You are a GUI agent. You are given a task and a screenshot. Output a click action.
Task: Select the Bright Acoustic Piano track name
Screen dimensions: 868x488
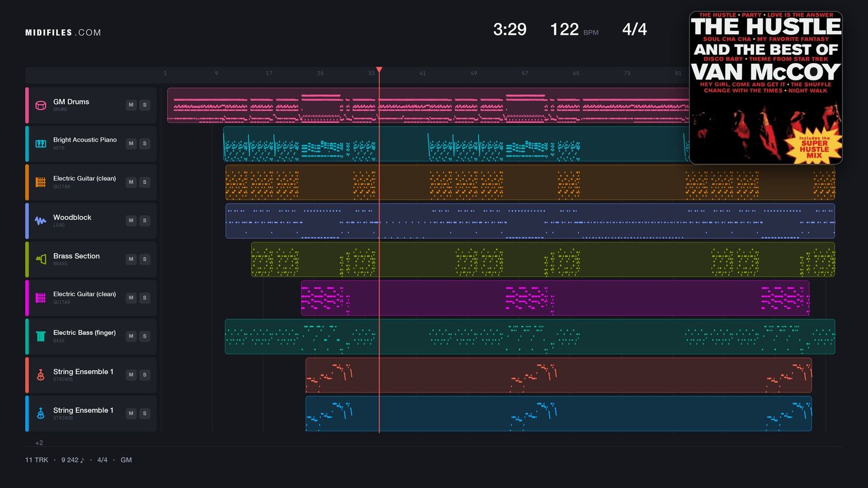click(x=85, y=140)
